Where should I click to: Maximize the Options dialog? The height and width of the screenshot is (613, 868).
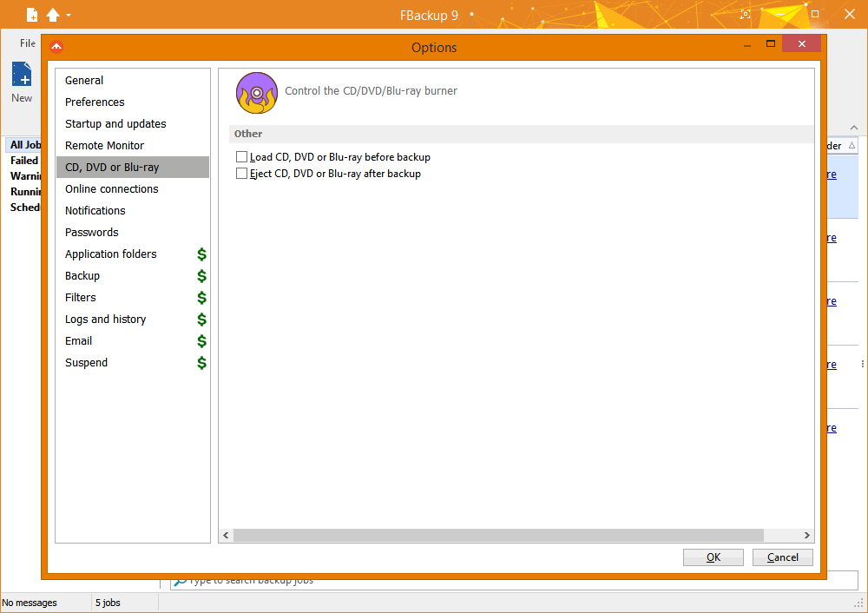771,43
